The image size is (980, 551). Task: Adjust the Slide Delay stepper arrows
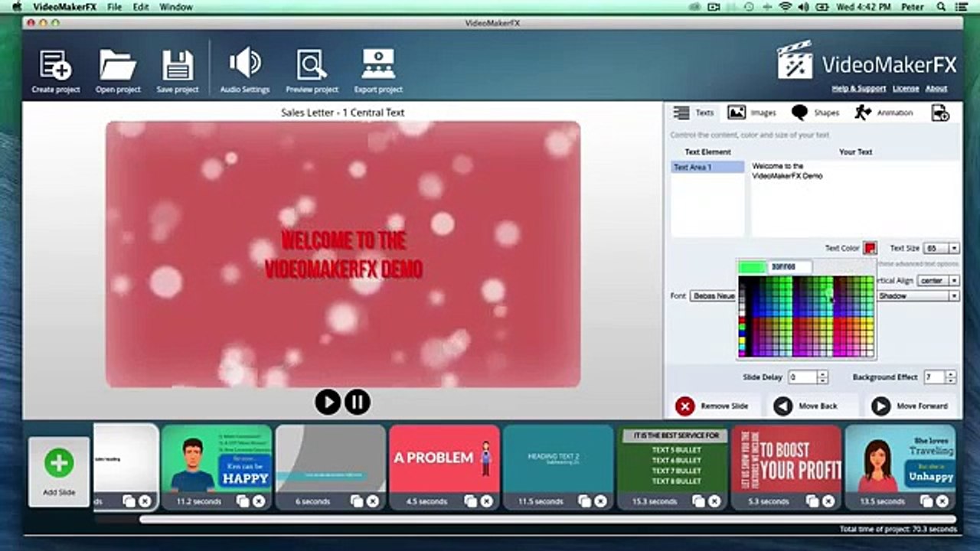click(x=822, y=377)
